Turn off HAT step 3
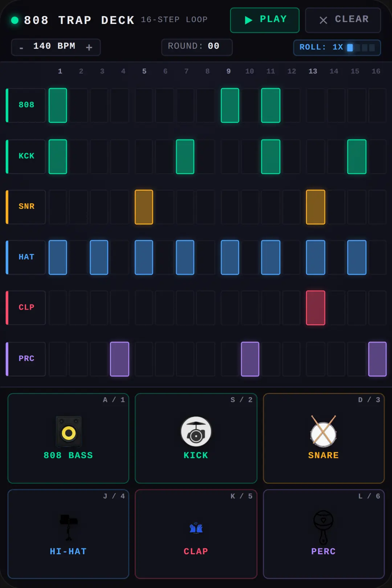 (99, 257)
